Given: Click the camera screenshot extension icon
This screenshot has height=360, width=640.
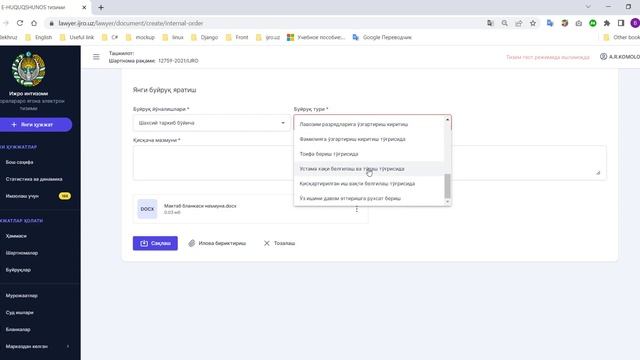Looking at the screenshot, I should (x=579, y=23).
